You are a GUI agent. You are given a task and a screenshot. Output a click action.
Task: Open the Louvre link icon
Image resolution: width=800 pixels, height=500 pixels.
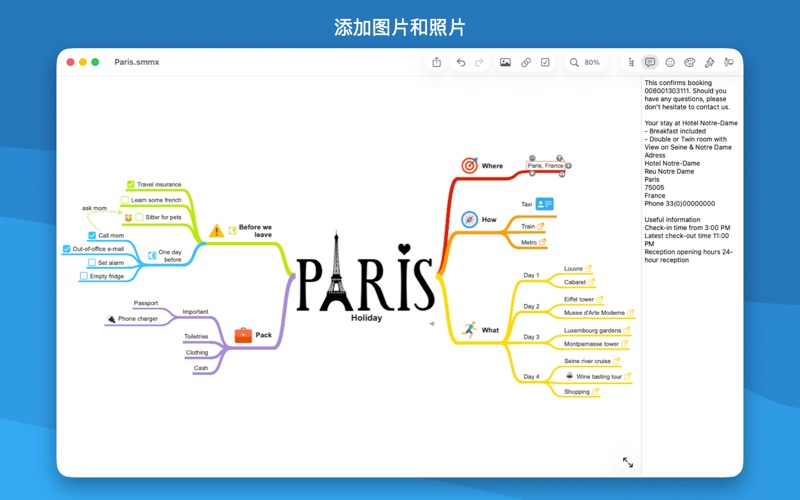[589, 268]
